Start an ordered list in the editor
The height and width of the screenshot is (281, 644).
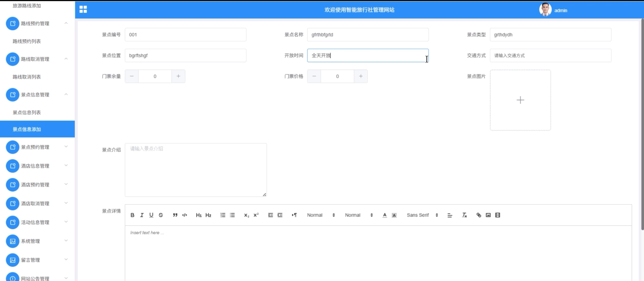[223, 215]
